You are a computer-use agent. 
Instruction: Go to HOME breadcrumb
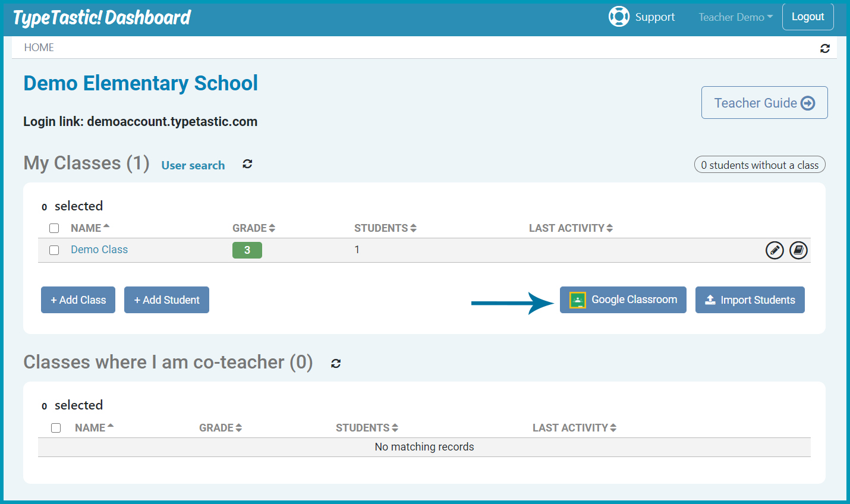(39, 48)
